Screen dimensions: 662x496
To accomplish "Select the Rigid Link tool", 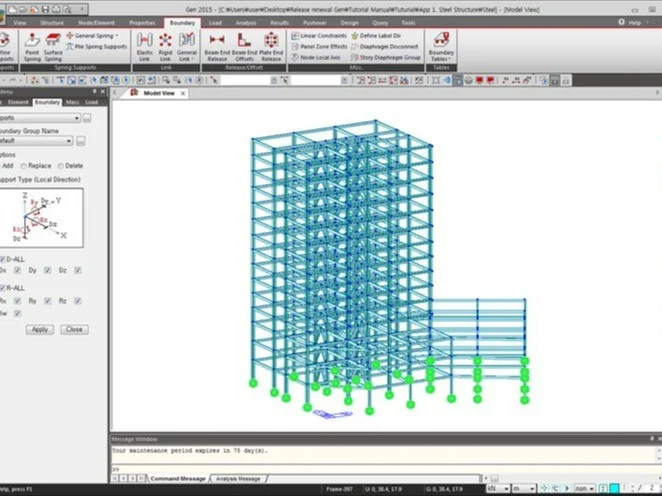I will (x=165, y=44).
